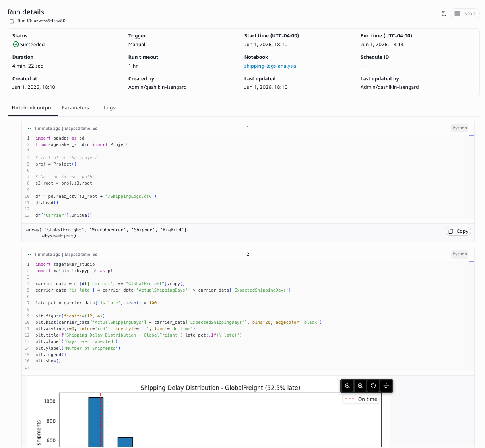This screenshot has height=448, width=485.
Task: Copy the cell 1 array output
Action: coord(458,231)
